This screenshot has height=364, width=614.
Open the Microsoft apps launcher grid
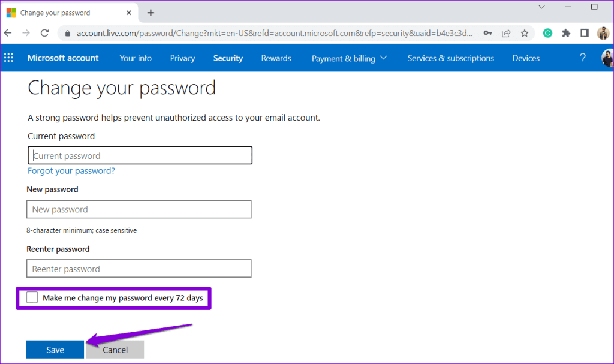tap(8, 58)
